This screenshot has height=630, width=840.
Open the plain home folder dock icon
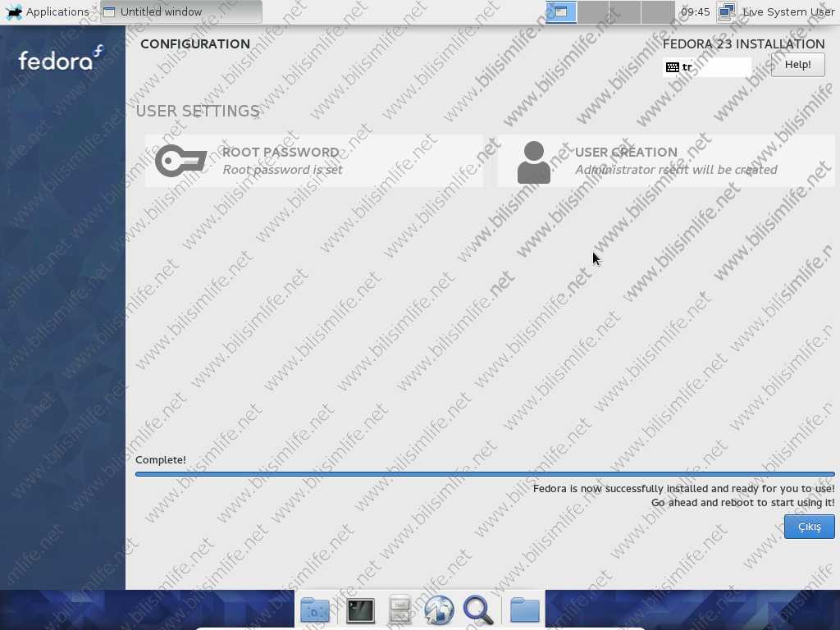point(524,609)
